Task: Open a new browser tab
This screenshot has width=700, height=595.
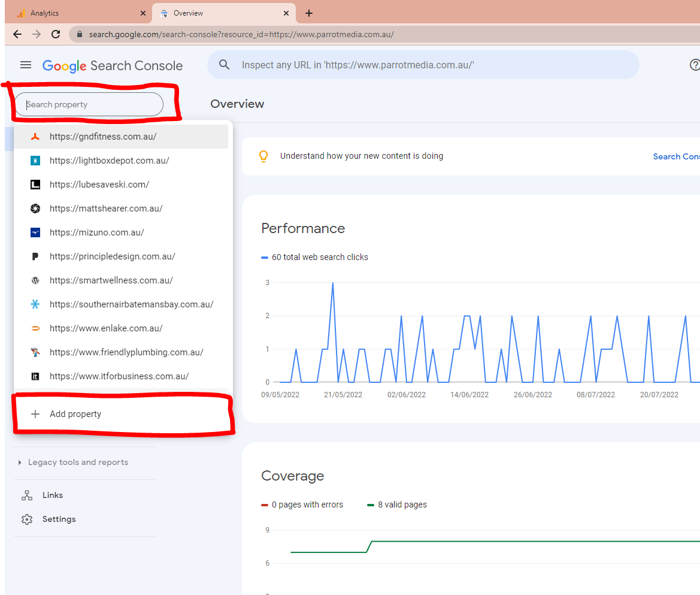Action: pos(309,13)
